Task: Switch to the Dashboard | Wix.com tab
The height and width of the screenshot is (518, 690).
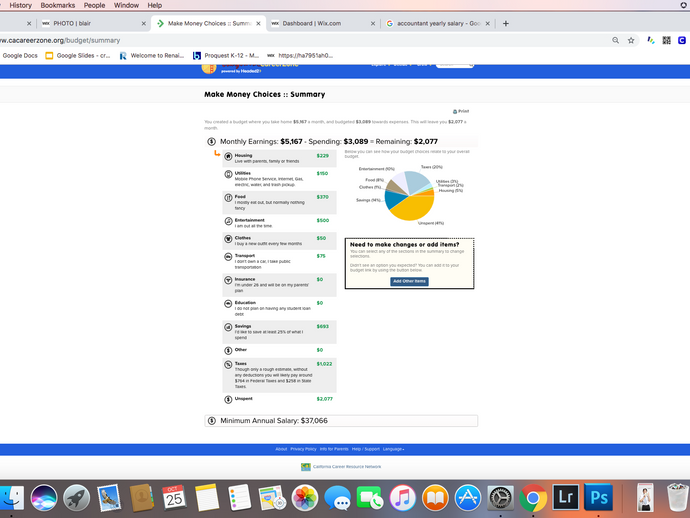Action: (x=323, y=23)
